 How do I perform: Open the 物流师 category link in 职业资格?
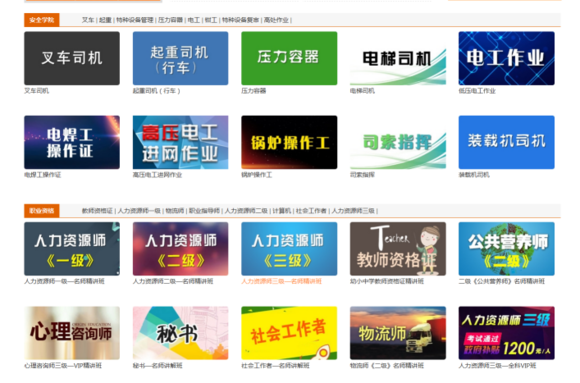click(175, 211)
